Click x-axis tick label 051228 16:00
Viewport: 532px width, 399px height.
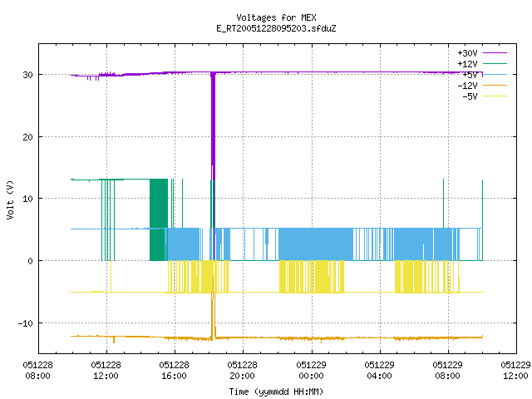(174, 371)
